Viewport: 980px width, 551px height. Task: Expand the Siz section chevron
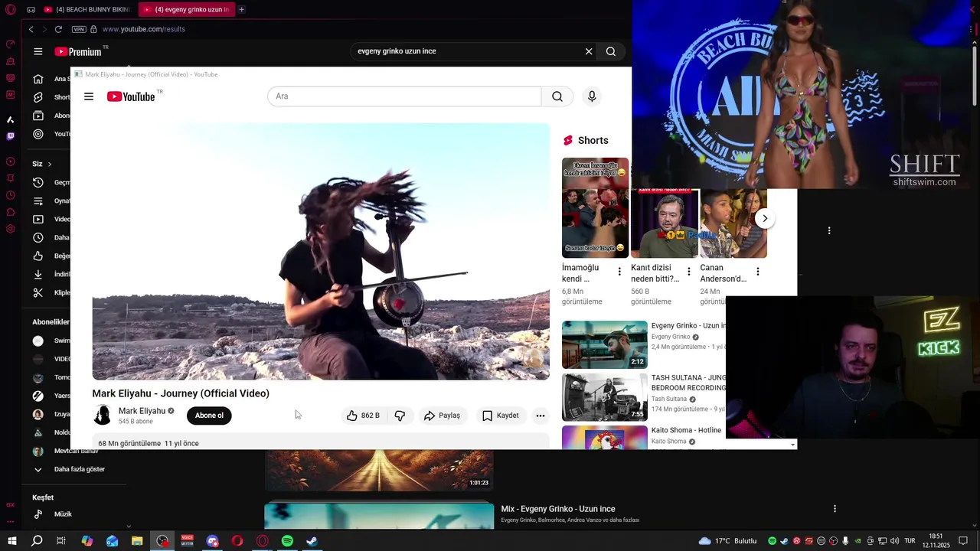coord(50,164)
